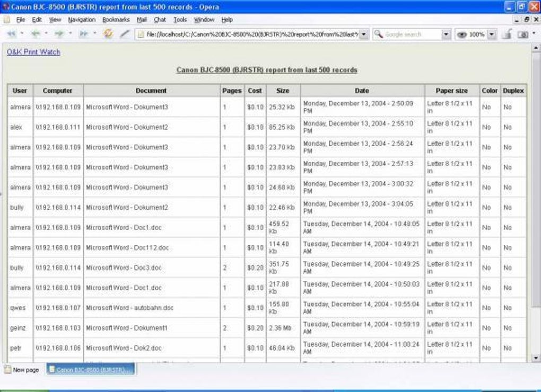Click the padlock-like icon beside the zoom dropdown

(507, 34)
